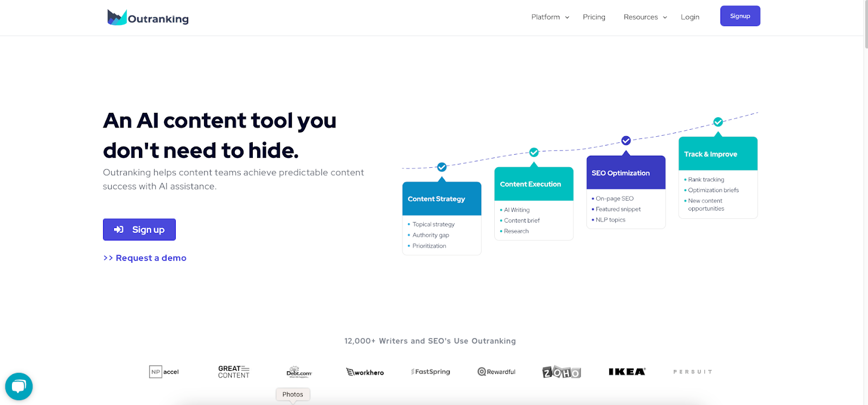Screen dimensions: 868x405
Task: Select the Content Execution card header
Action: click(534, 184)
